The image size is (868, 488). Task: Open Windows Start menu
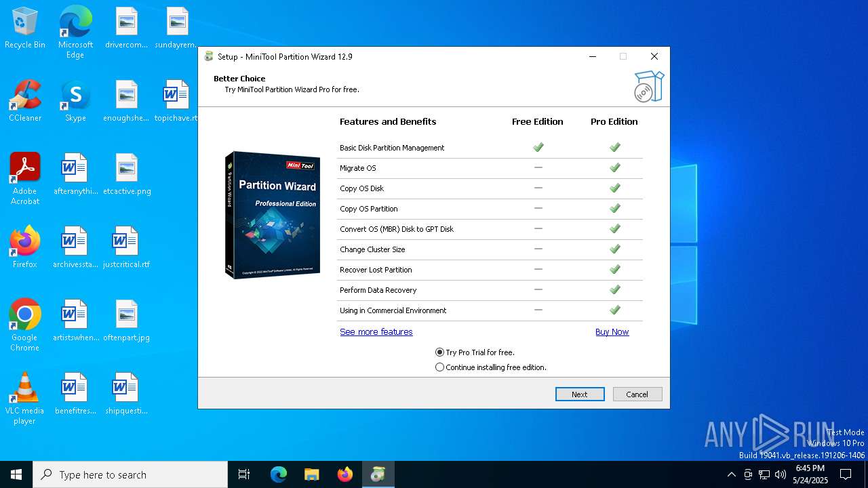point(16,474)
